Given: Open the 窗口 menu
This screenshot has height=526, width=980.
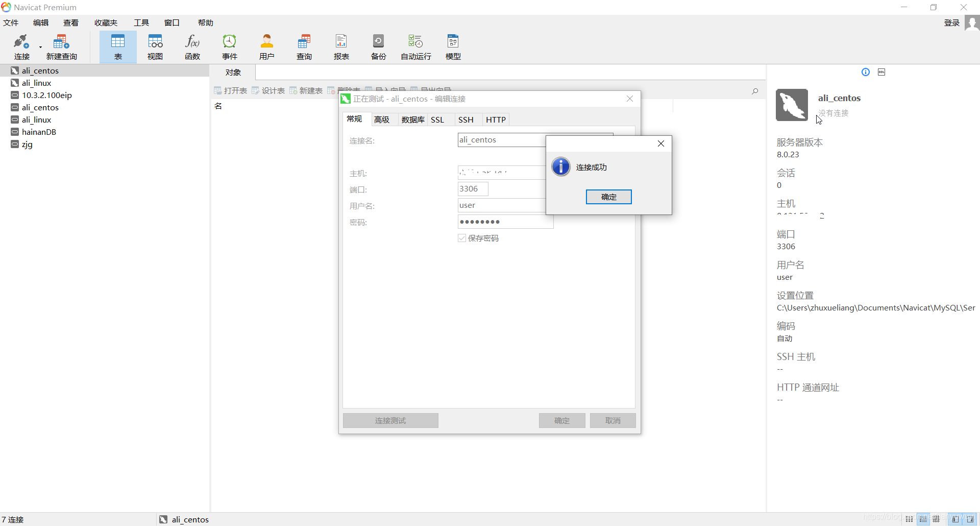Looking at the screenshot, I should tap(172, 23).
